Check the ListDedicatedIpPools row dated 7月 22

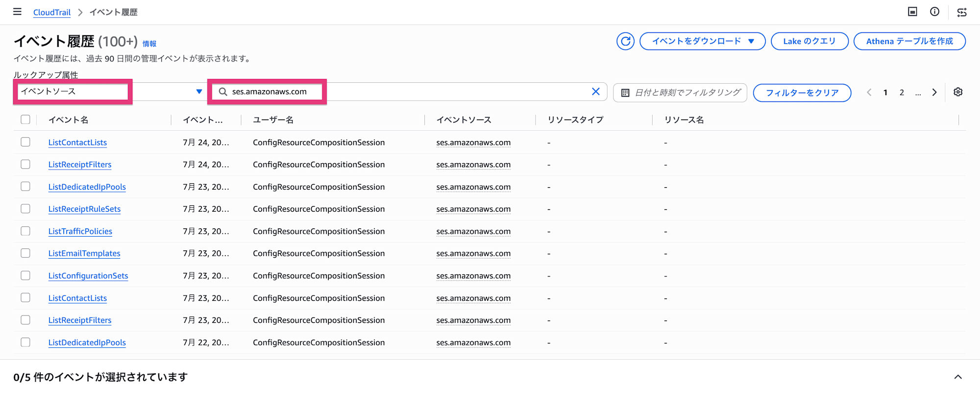tap(25, 342)
